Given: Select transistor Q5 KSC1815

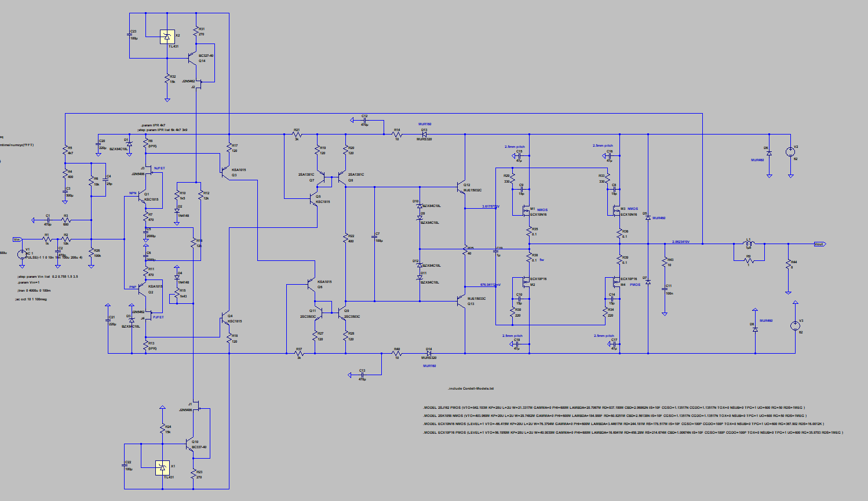Looking at the screenshot, I should tap(312, 199).
